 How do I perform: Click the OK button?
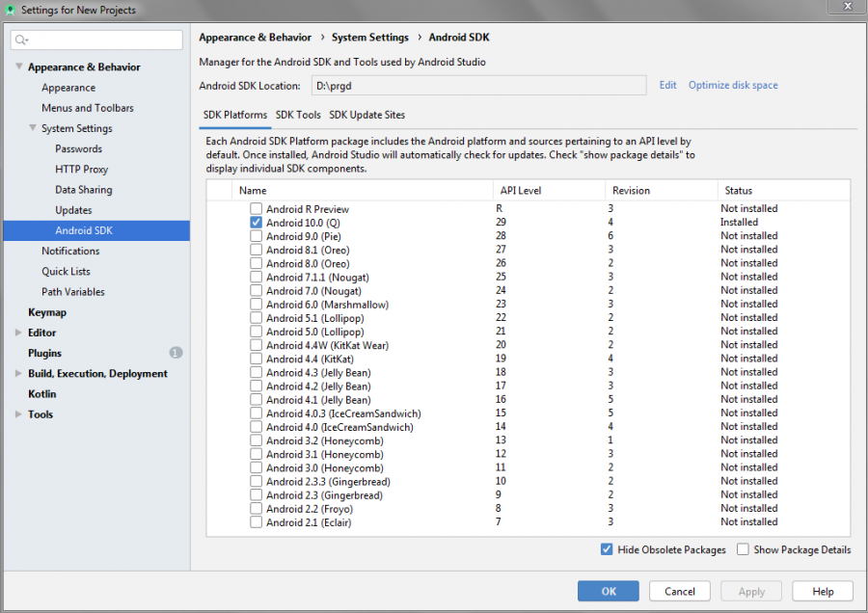(x=609, y=591)
